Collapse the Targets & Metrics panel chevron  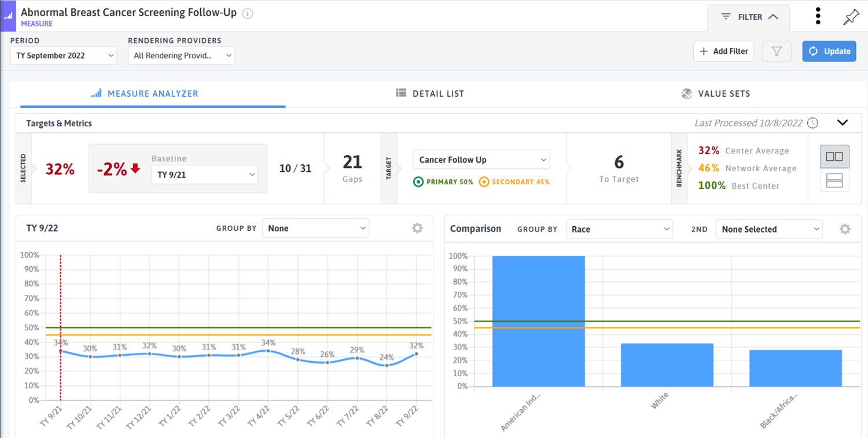point(842,123)
